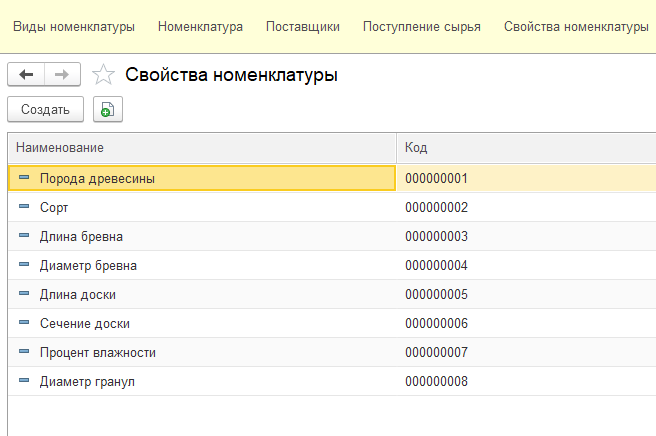This screenshot has width=656, height=436.
Task: Open the Виды номенклатуры tab
Action: (73, 27)
